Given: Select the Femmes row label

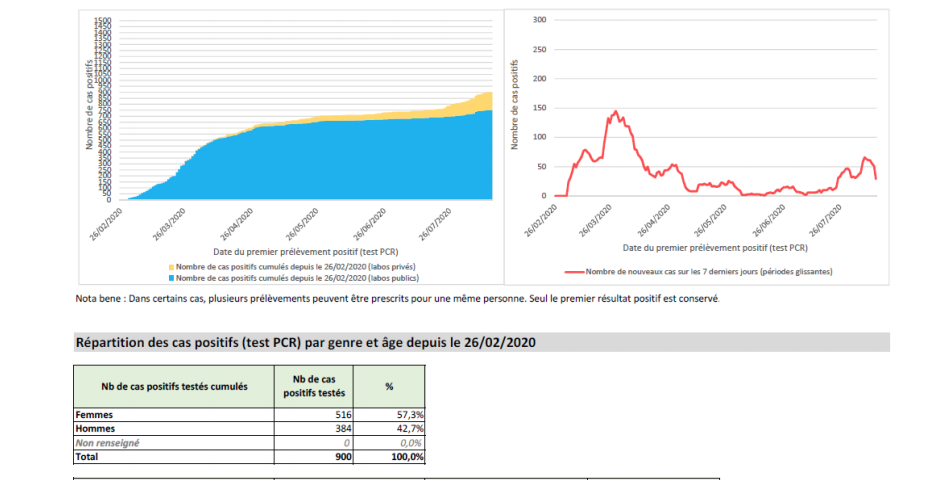Looking at the screenshot, I should pos(95,413).
